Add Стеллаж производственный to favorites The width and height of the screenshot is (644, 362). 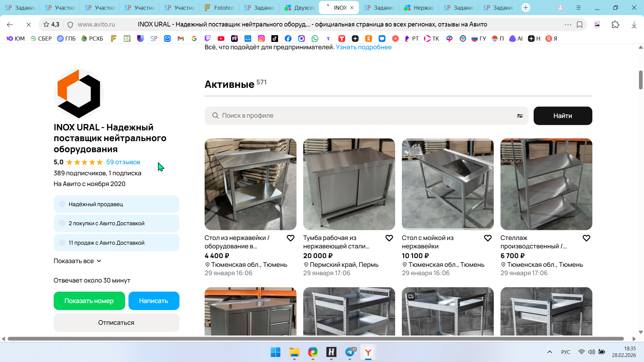pyautogui.click(x=586, y=238)
